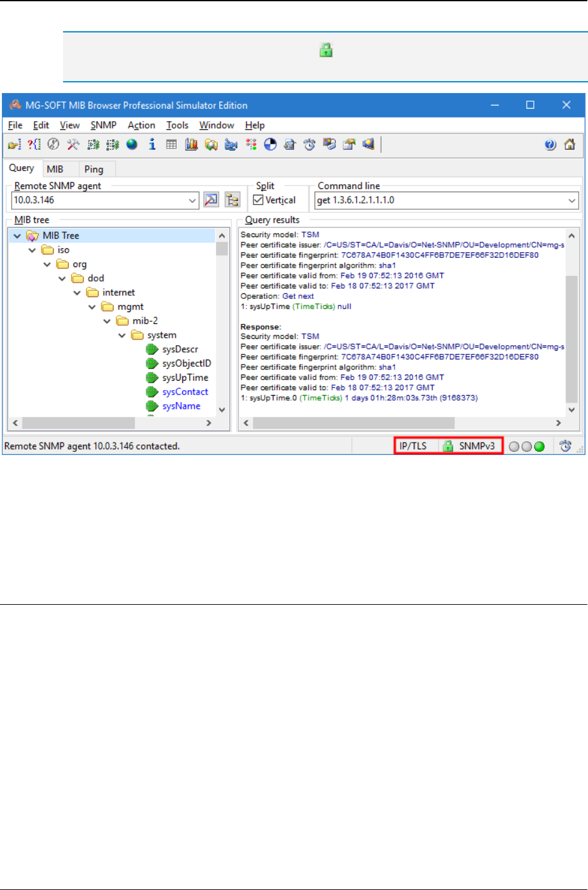The image size is (588, 890).
Task: Open the Tools menu
Action: [177, 125]
